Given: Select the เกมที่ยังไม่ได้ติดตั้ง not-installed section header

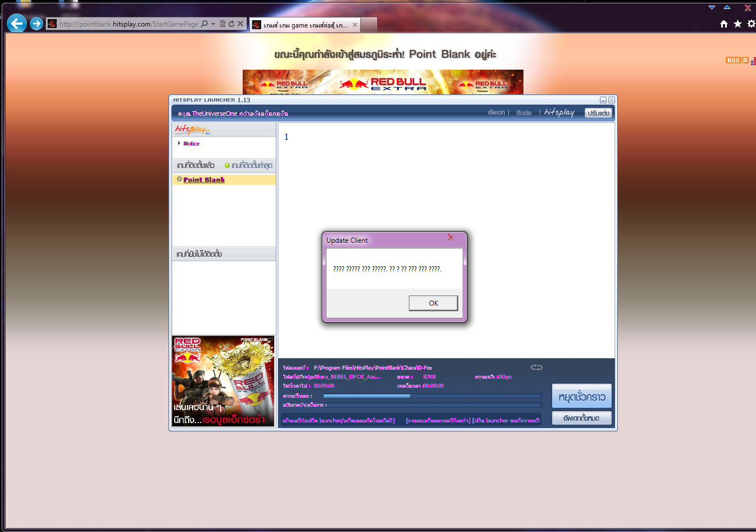Looking at the screenshot, I should point(224,254).
